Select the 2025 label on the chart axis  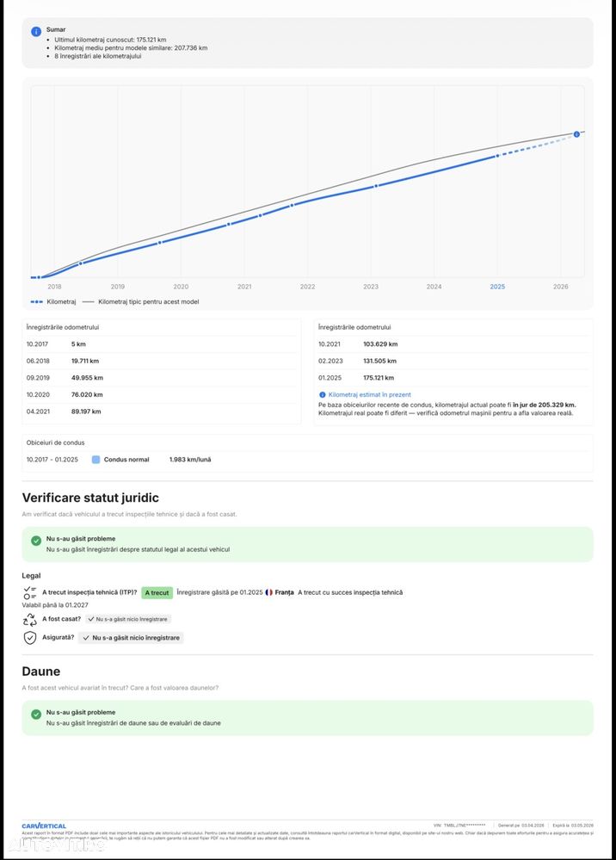[x=497, y=287]
